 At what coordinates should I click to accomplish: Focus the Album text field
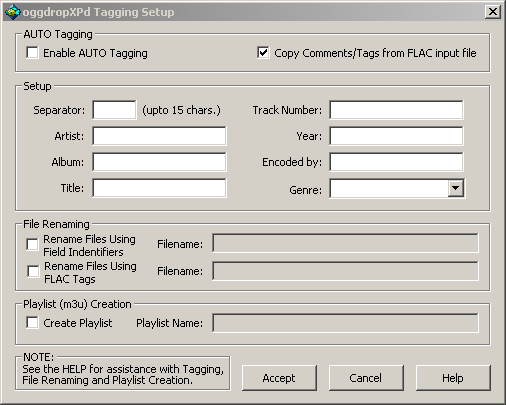pos(159,162)
